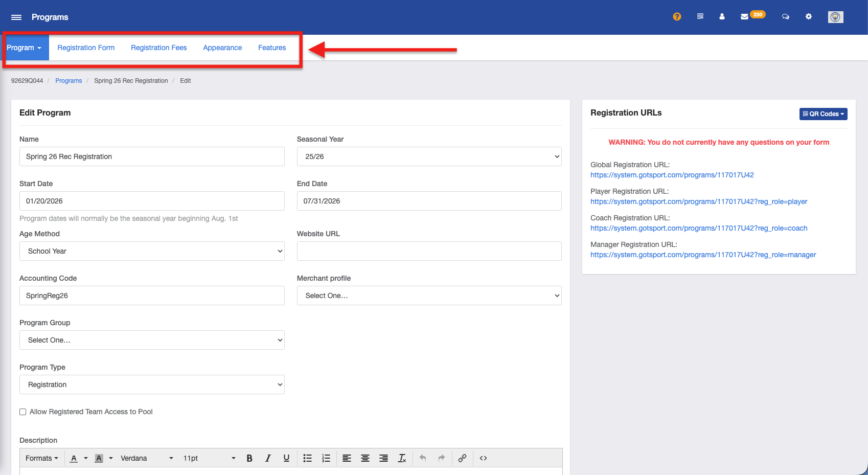868x475 pixels.
Task: Open the Merchant profile dropdown
Action: coord(429,296)
